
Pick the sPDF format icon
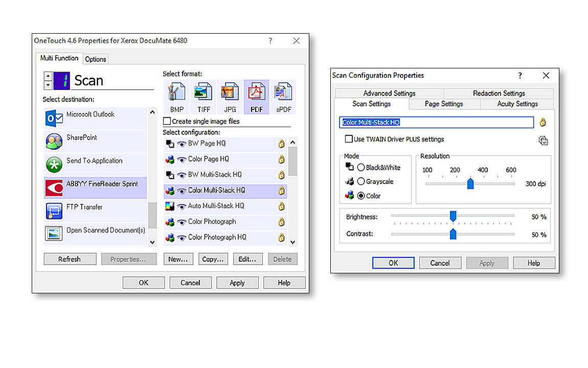(283, 95)
